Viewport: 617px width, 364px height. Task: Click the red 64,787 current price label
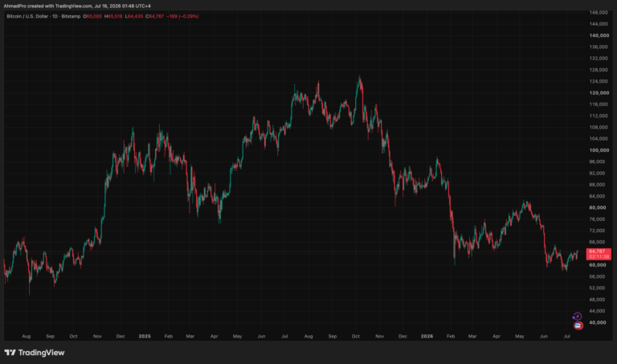click(x=597, y=251)
